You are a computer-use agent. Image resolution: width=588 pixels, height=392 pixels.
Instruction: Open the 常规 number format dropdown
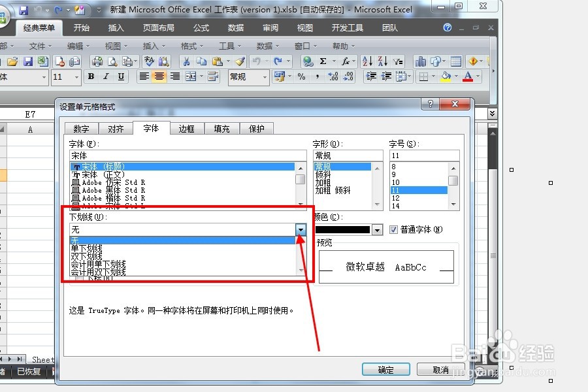point(265,77)
